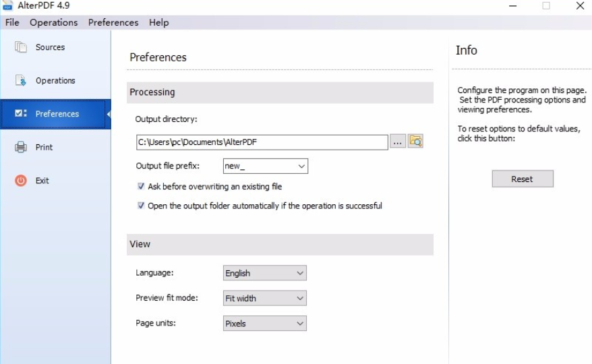The image size is (592, 364).
Task: Open the Page units dropdown showing Pixels
Action: 265,324
